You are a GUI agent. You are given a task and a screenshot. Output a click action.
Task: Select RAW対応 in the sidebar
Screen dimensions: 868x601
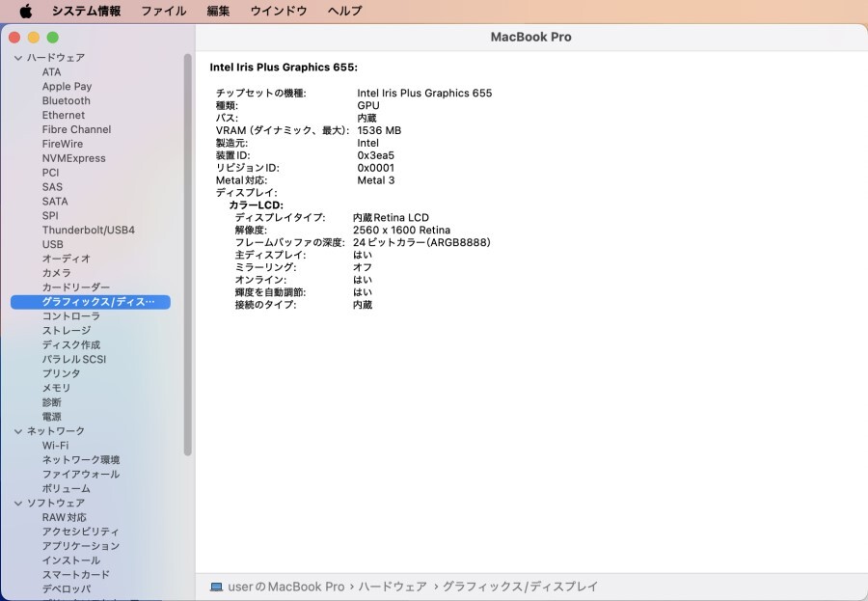coord(65,517)
